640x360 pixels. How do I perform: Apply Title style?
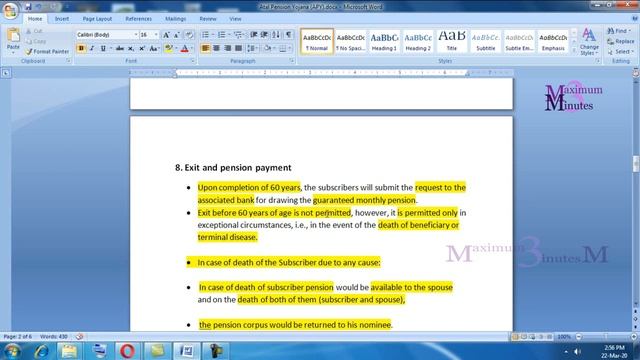(x=452, y=41)
